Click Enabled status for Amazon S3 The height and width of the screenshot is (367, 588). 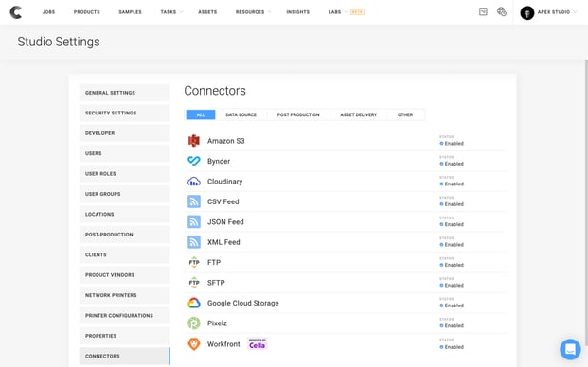pos(452,144)
